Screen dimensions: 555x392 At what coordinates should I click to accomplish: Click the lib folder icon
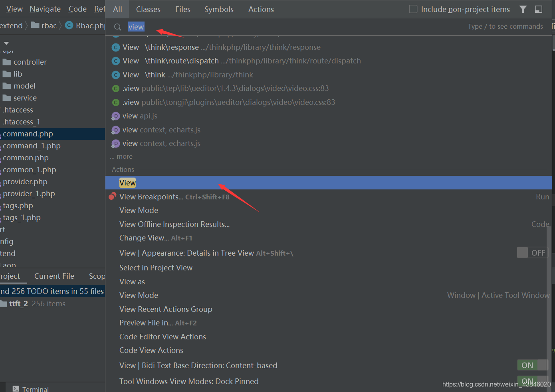(7, 74)
